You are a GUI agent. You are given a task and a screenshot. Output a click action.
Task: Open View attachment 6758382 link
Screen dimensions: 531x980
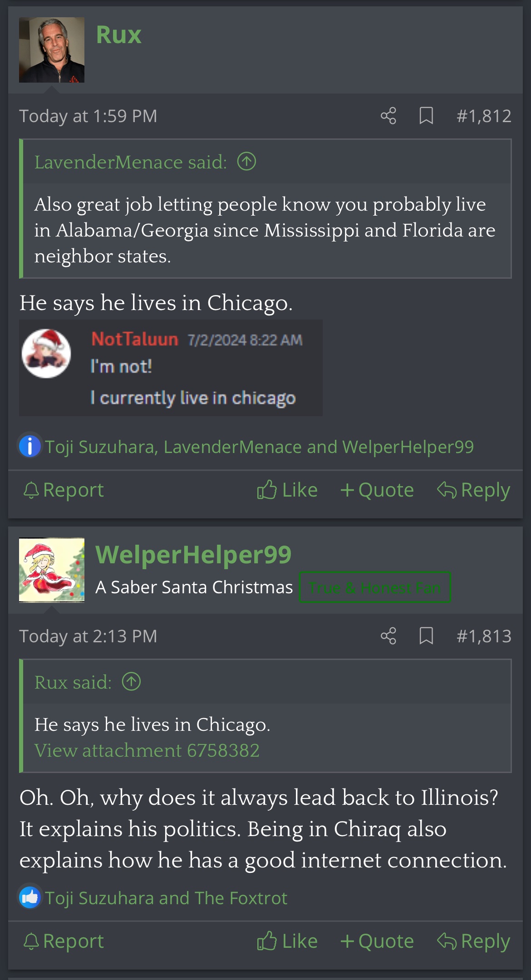[x=147, y=750]
